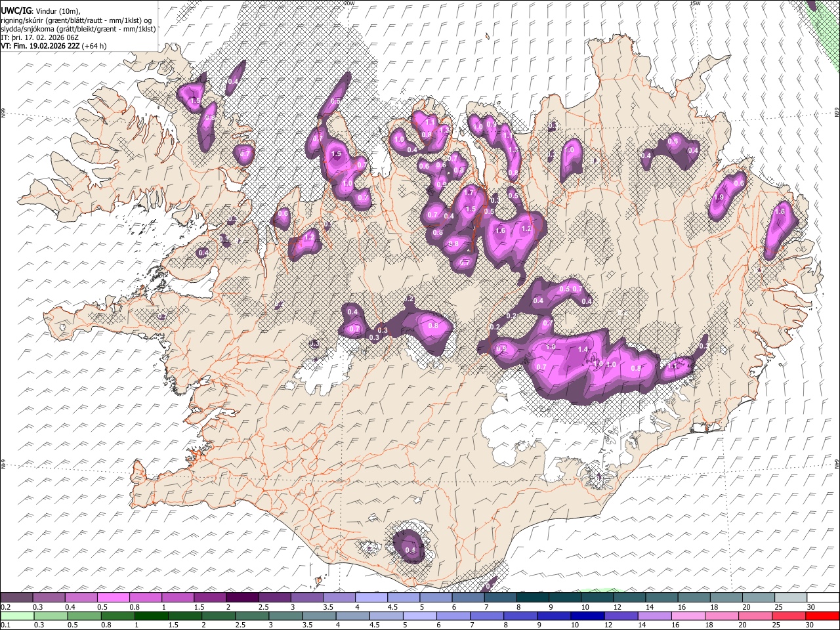Click the 'VT: Fim. 19.02.2026 22Z (+64 h)' line
This screenshot has height=630, width=840.
tap(54, 46)
